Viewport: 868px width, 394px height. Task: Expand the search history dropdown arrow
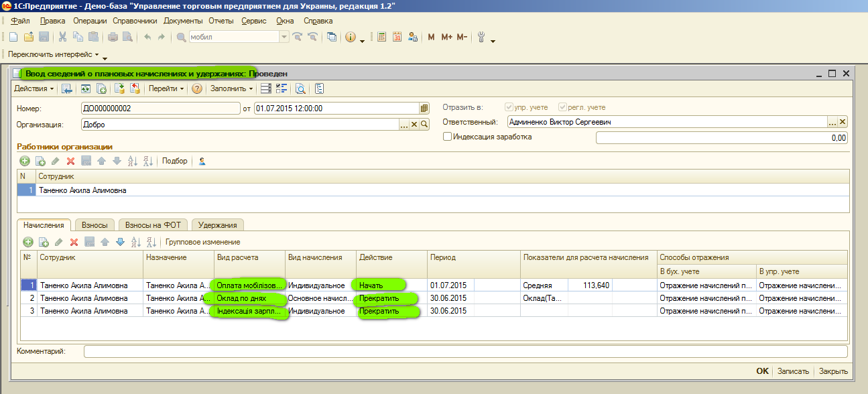point(284,37)
